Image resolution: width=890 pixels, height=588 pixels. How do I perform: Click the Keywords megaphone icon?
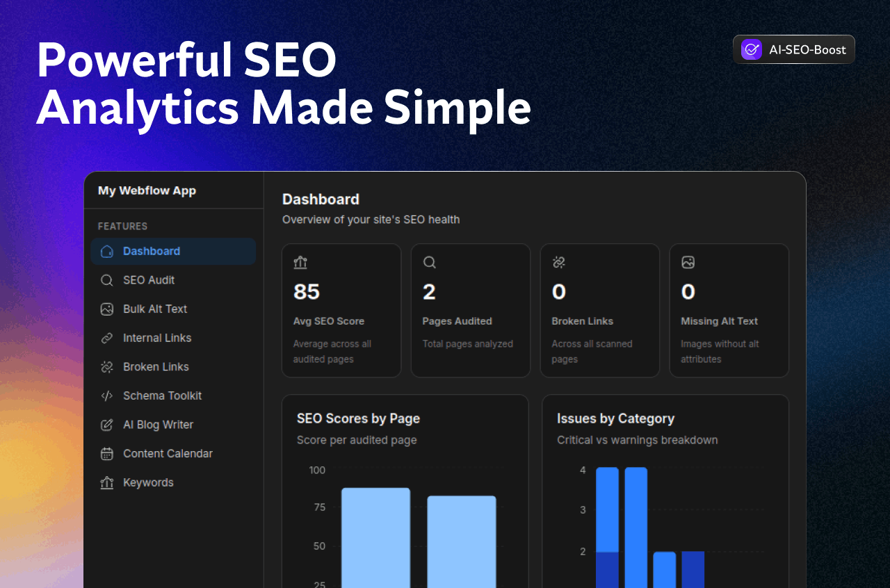pos(107,482)
